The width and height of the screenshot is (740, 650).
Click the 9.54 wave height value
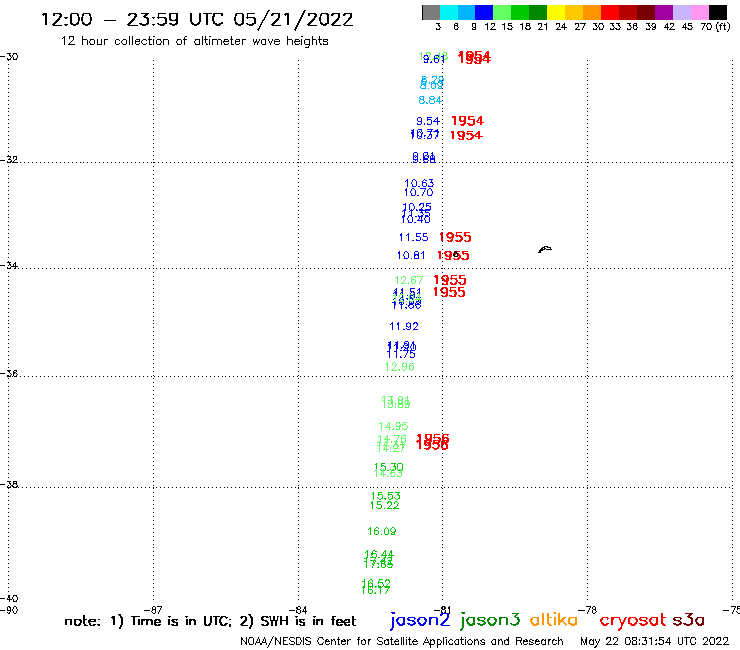point(428,121)
